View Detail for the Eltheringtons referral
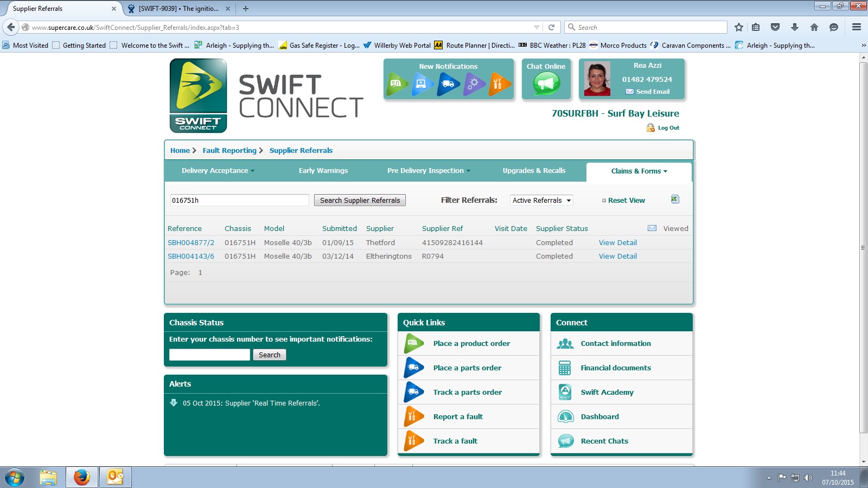This screenshot has width=868, height=488. click(618, 256)
